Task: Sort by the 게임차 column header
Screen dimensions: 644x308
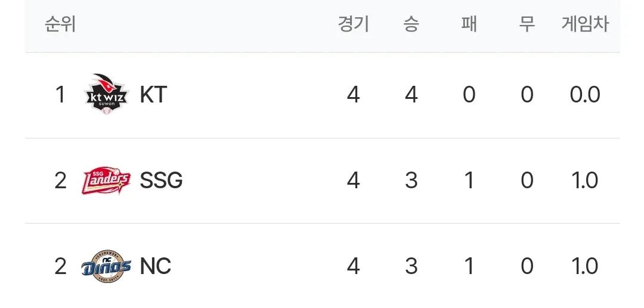Action: coord(585,24)
